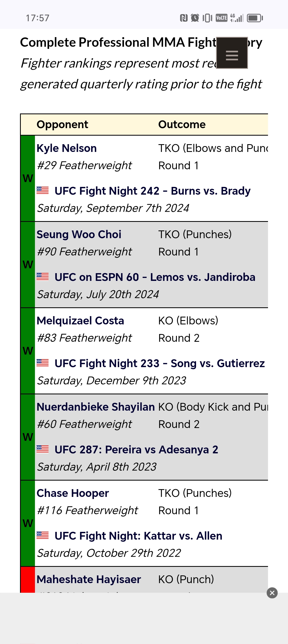Open UFC on ESPN 60 Lemos vs. Jandiroba event

tap(155, 277)
